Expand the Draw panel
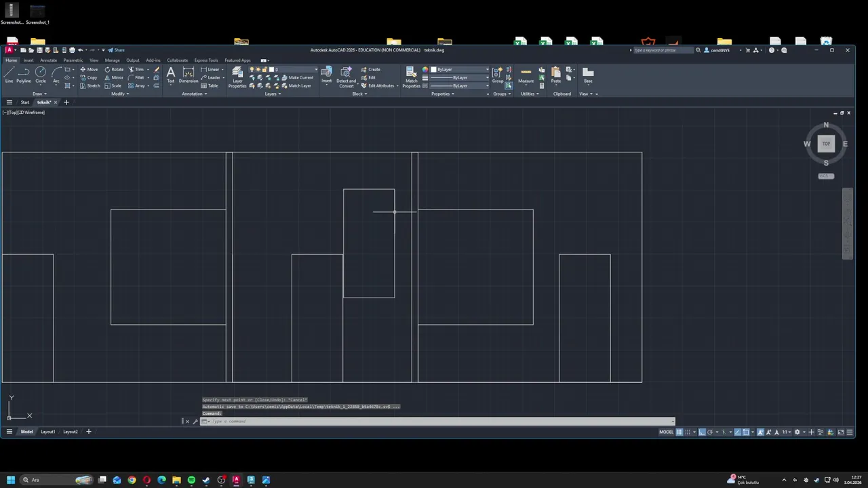The width and height of the screenshot is (868, 488). [x=39, y=94]
